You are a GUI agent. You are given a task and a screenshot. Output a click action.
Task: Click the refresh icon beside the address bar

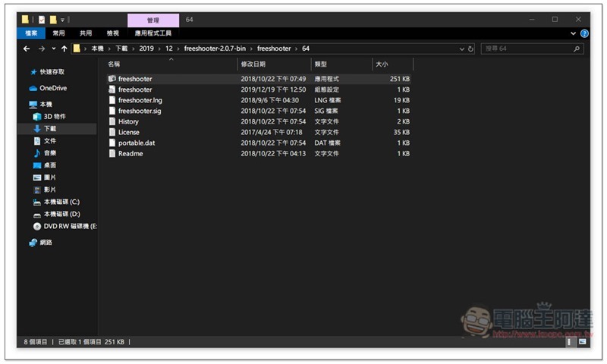470,49
